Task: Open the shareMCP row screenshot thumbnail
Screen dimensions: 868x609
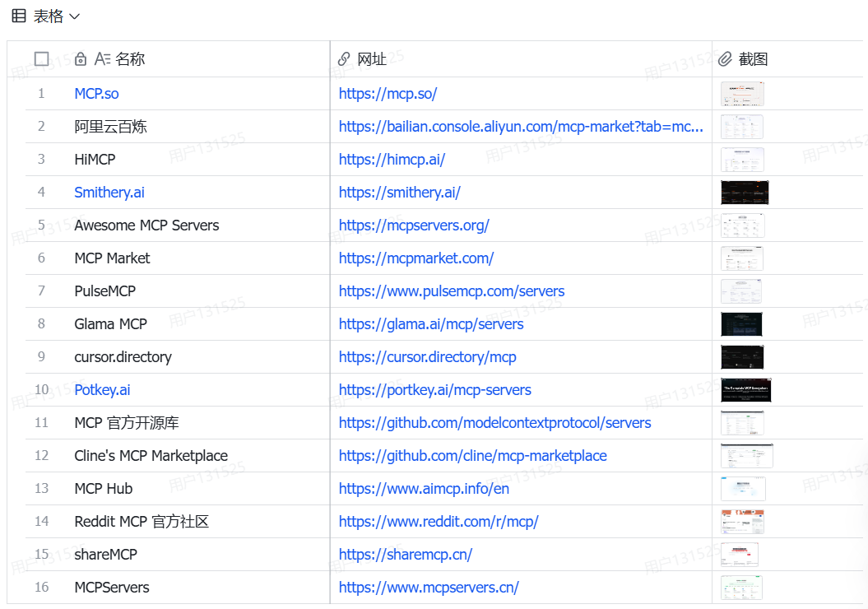Action: click(x=740, y=554)
